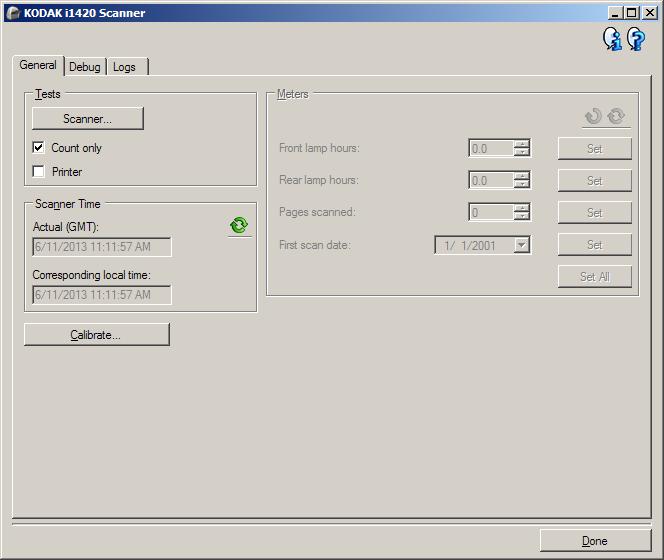Refresh the scanner time with green icon

coord(239,226)
